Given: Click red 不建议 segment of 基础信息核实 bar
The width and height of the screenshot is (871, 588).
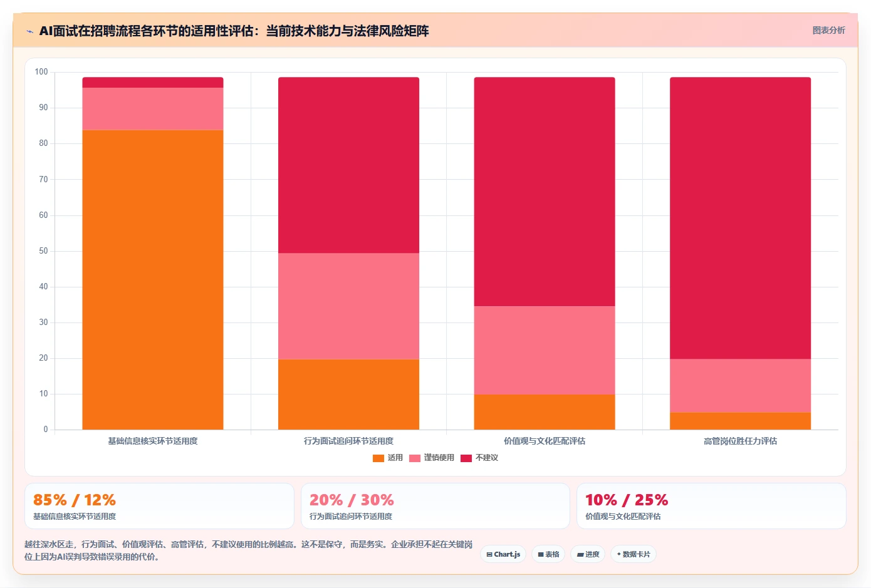Looking at the screenshot, I should point(153,83).
